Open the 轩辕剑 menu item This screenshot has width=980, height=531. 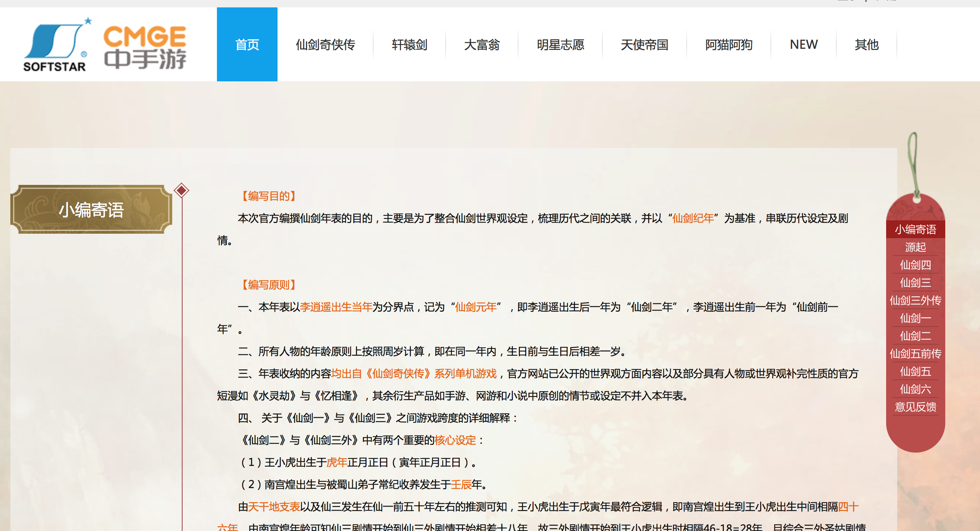coord(409,44)
